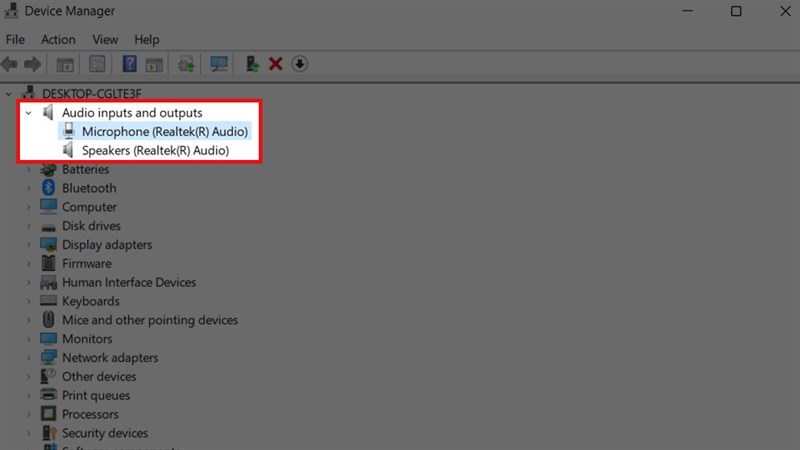Uninstall device with red X icon
The width and height of the screenshot is (800, 450).
(x=276, y=64)
